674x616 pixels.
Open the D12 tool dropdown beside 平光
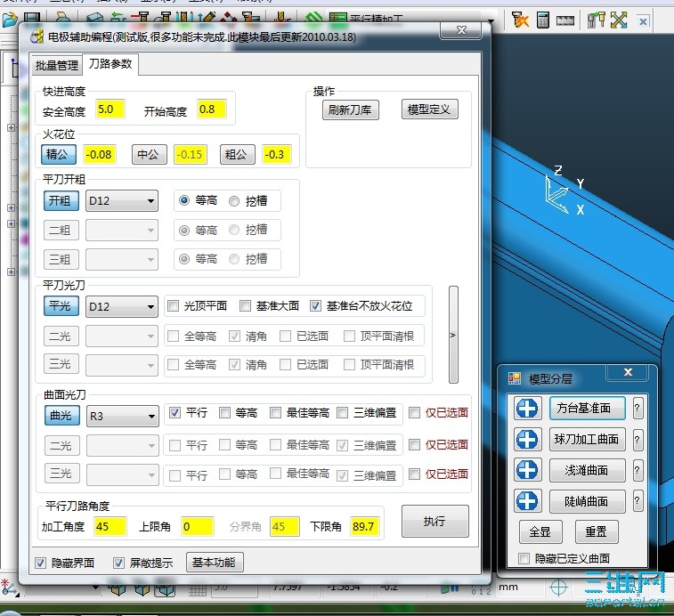pos(122,306)
